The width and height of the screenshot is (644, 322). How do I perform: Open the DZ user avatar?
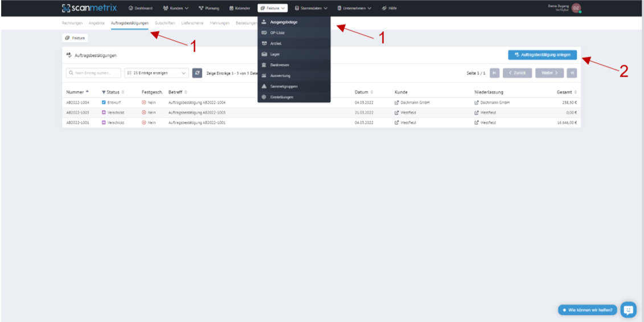pyautogui.click(x=576, y=8)
